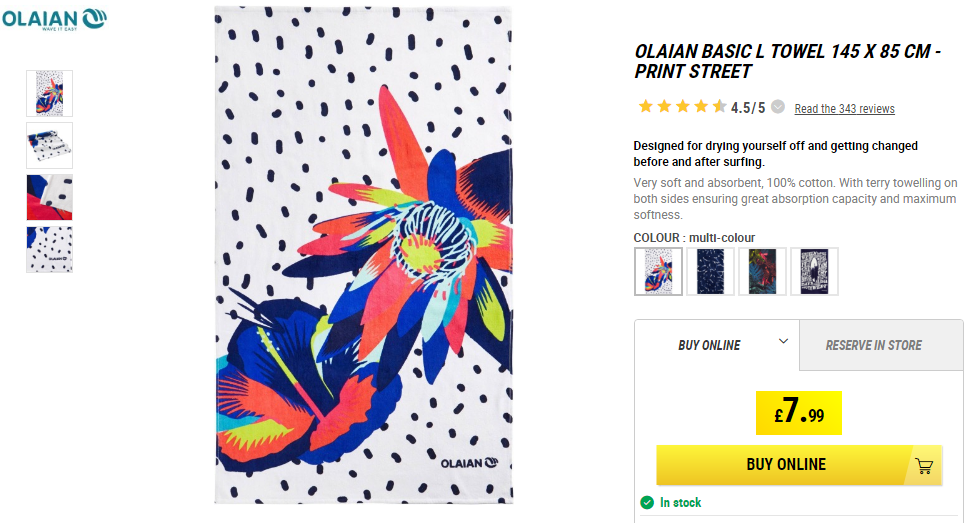Expand the Buy Online tab chevron
The width and height of the screenshot is (971, 523).
(783, 341)
